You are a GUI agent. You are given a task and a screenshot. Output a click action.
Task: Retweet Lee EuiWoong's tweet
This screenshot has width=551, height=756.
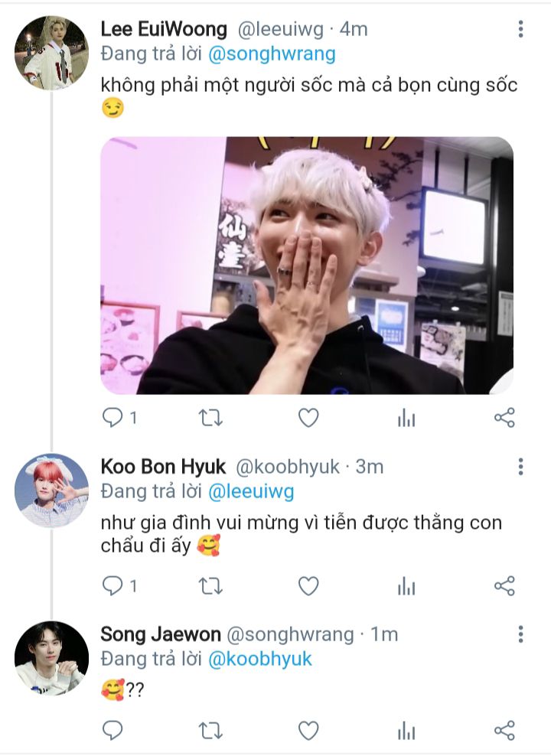pos(210,417)
